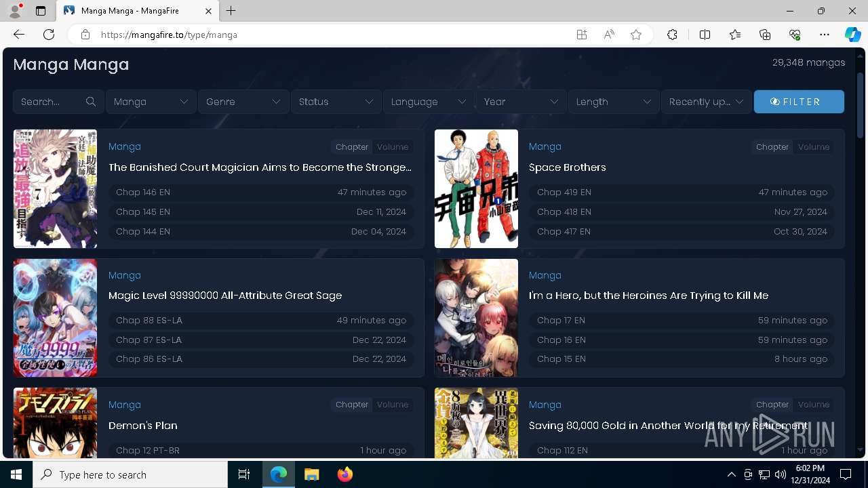Expand the Genre dropdown
Screen dimensions: 868x488
point(243,102)
